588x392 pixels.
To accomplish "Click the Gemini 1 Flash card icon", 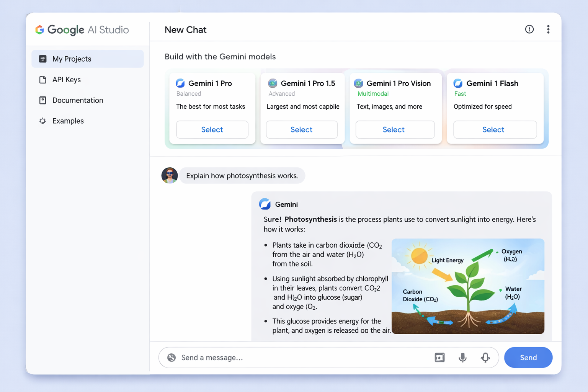I will (458, 83).
